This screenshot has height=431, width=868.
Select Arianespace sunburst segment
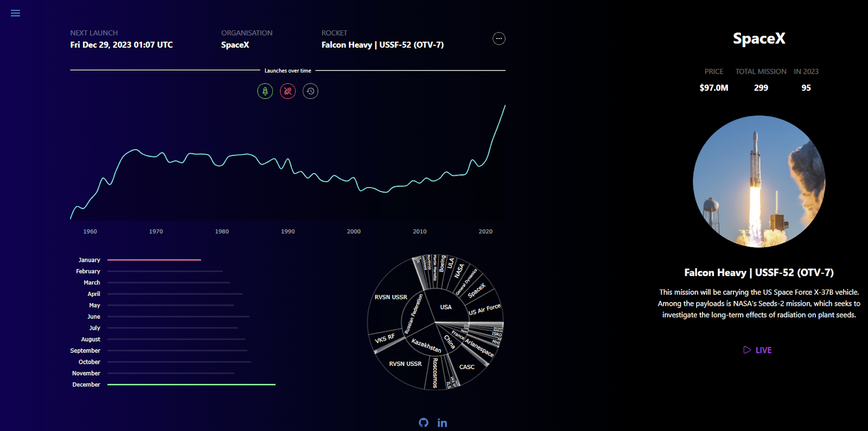[x=480, y=348]
